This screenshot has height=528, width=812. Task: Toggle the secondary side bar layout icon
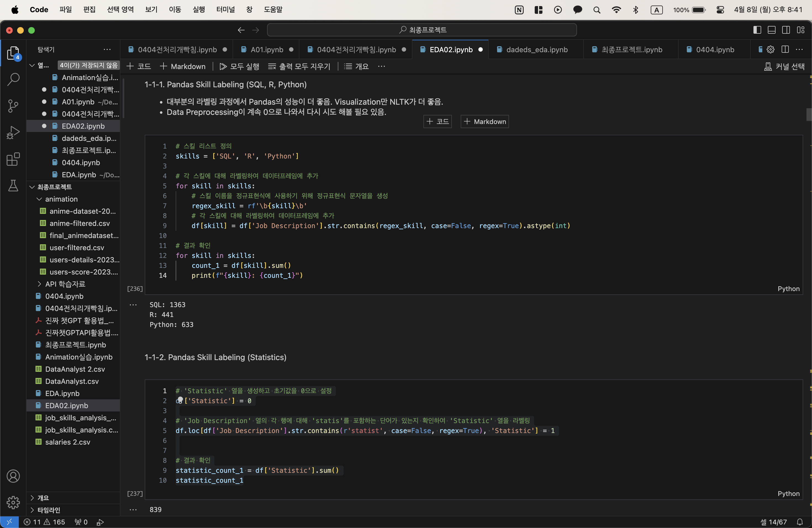pyautogui.click(x=786, y=30)
